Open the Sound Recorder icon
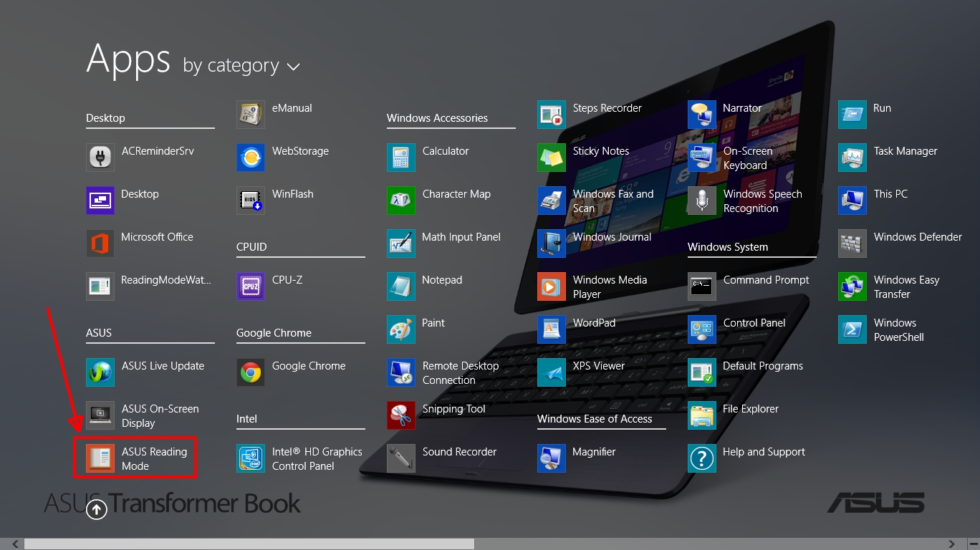Screen dimensions: 980x550 (x=401, y=458)
